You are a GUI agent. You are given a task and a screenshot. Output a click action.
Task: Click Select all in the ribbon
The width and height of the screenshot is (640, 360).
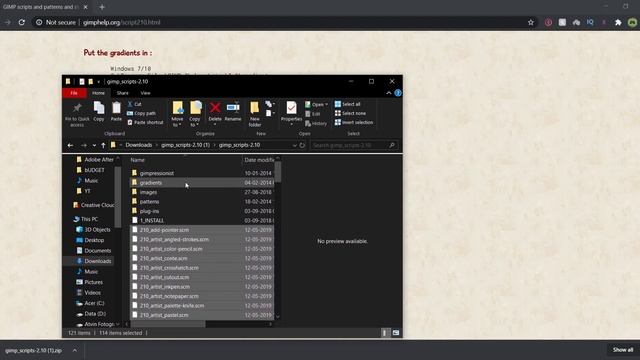348,104
